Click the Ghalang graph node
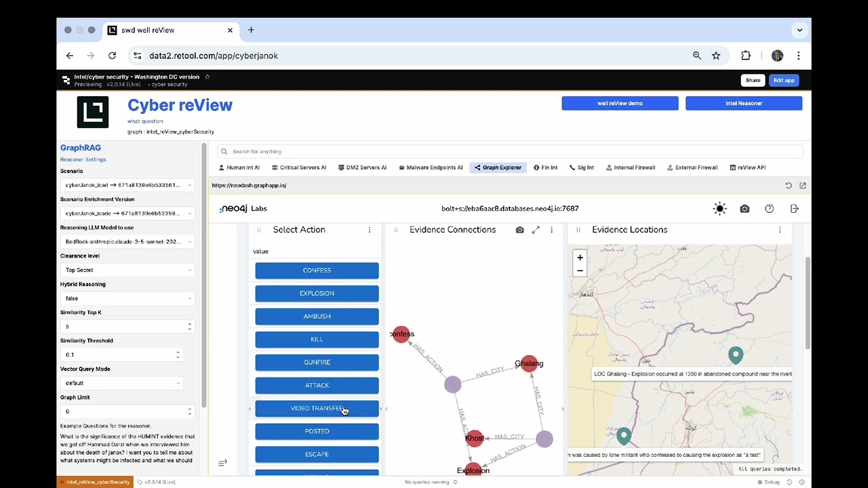 point(529,364)
